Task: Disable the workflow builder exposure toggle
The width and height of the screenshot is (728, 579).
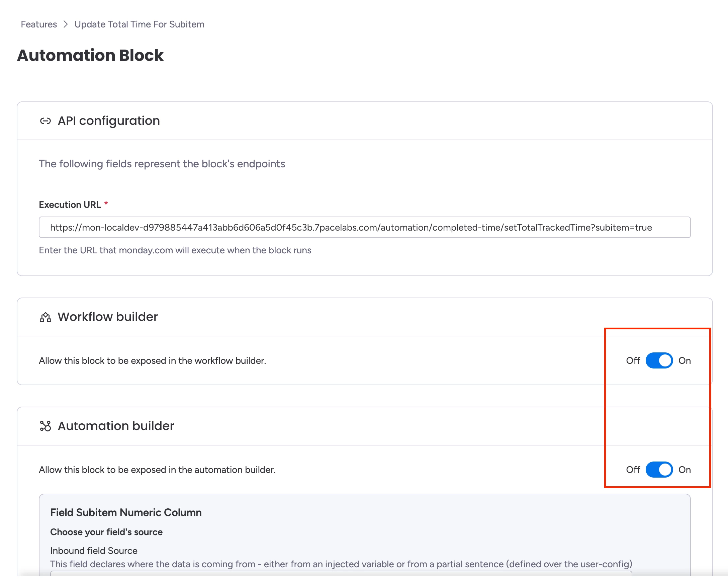Action: coord(659,360)
